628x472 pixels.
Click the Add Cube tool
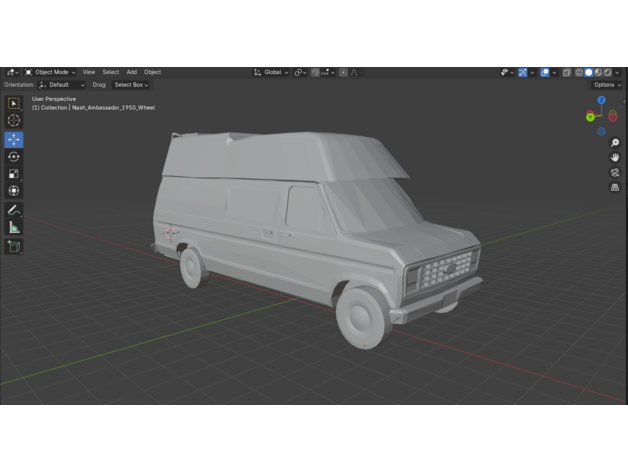(x=14, y=246)
